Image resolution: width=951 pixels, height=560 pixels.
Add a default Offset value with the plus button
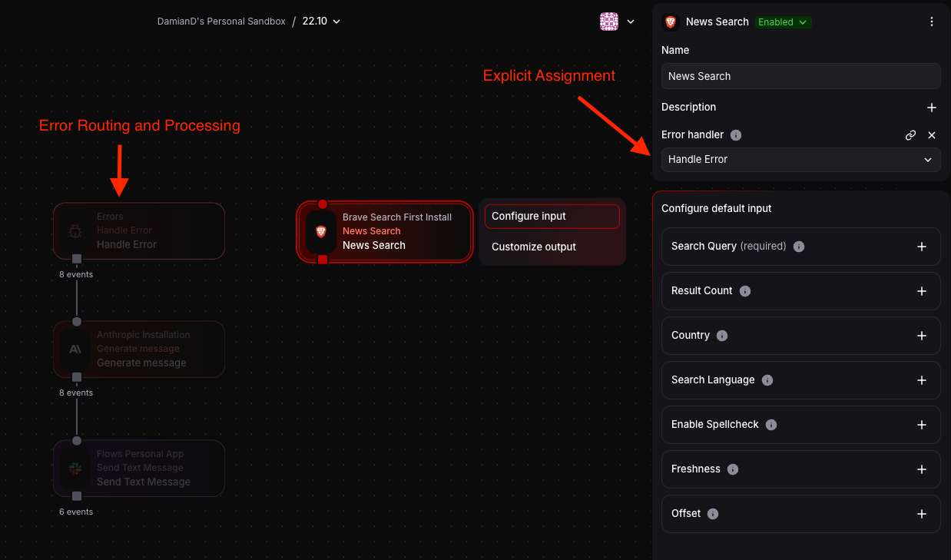pyautogui.click(x=921, y=514)
